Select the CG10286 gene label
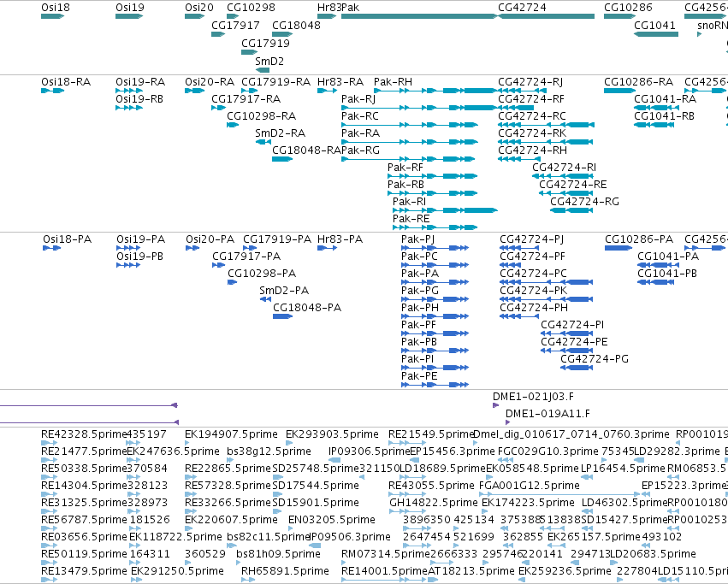728x584 pixels. click(628, 8)
